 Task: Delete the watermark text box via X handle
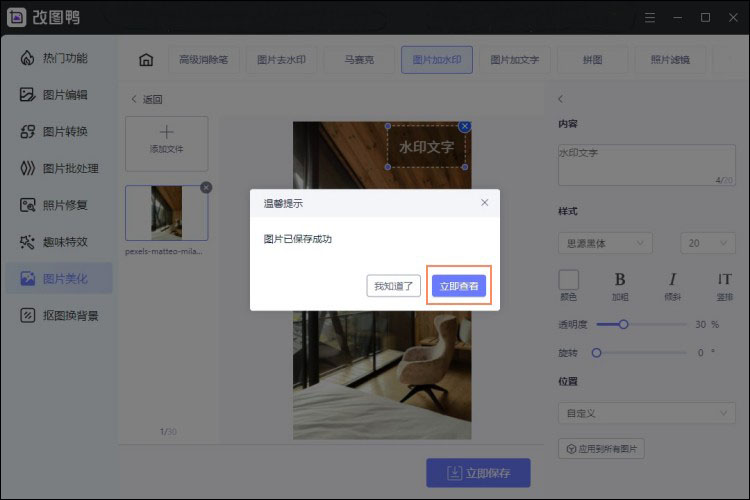click(x=465, y=127)
